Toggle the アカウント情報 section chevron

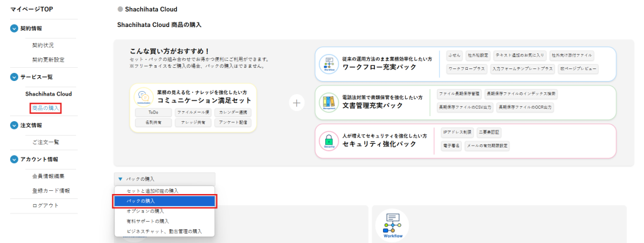(x=14, y=159)
